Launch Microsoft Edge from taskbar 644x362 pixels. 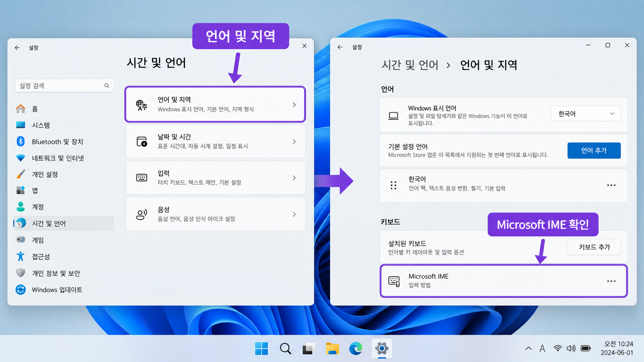[356, 349]
